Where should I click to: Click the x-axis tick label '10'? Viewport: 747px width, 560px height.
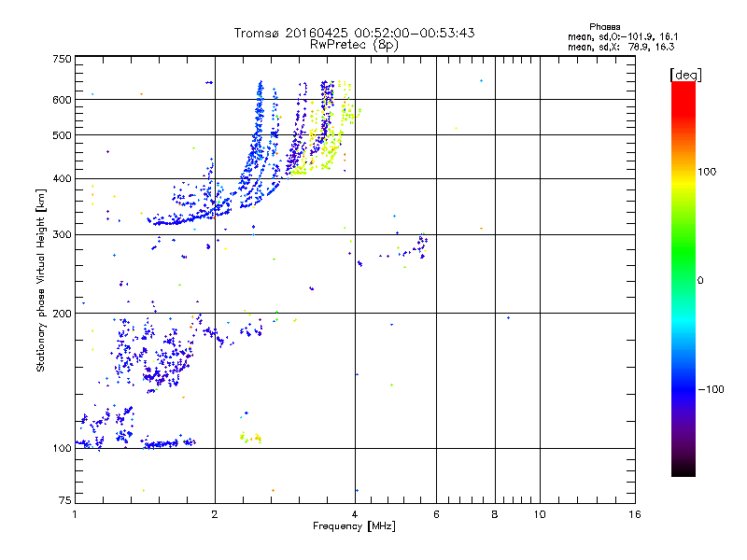pos(540,514)
